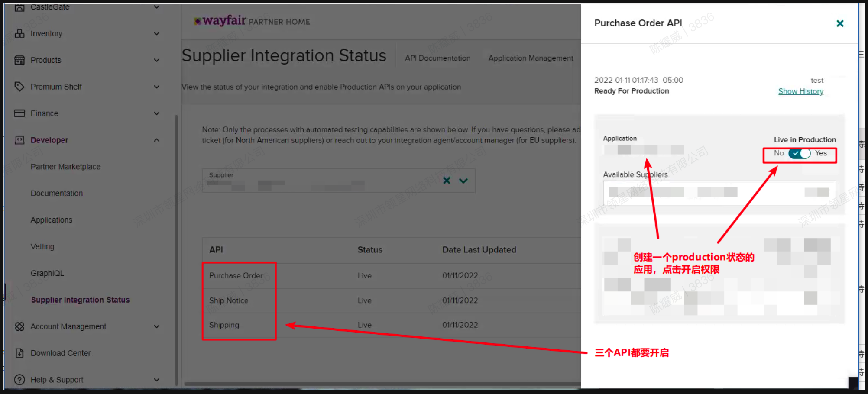Expand the Products menu chevron
Screen dimensions: 868x394
click(x=157, y=60)
